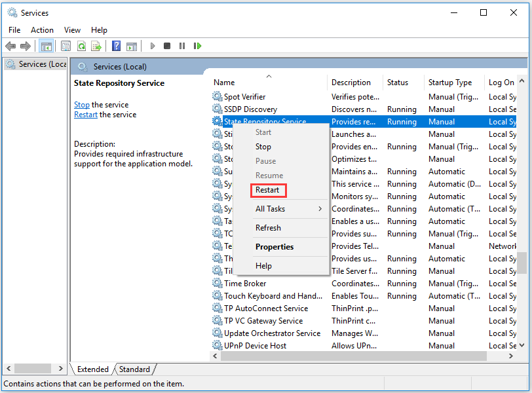Viewport: 532px width, 393px height.
Task: Click gear icon of TP VC Gateway Service
Action: tap(217, 320)
